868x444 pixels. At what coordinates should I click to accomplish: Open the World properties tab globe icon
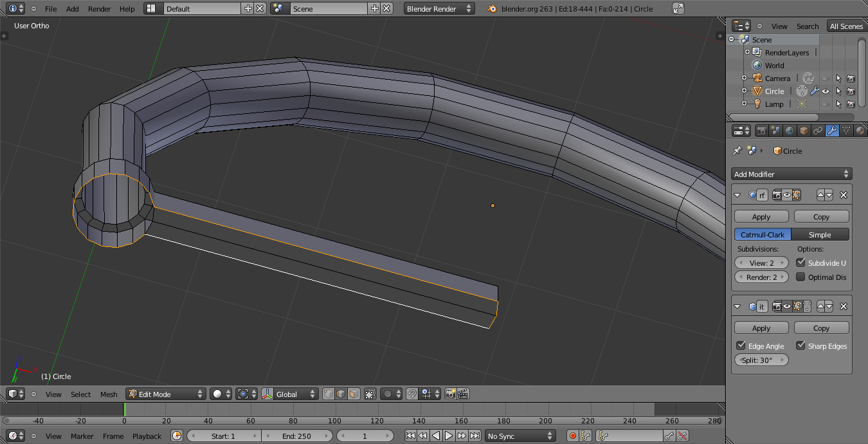coord(790,131)
